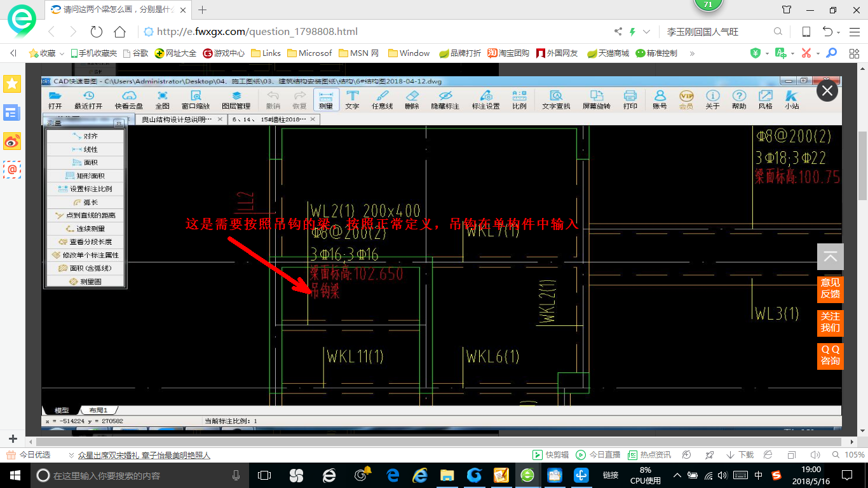This screenshot has width=868, height=488.
Task: Click the QQ咨询 button
Action: coord(830,355)
